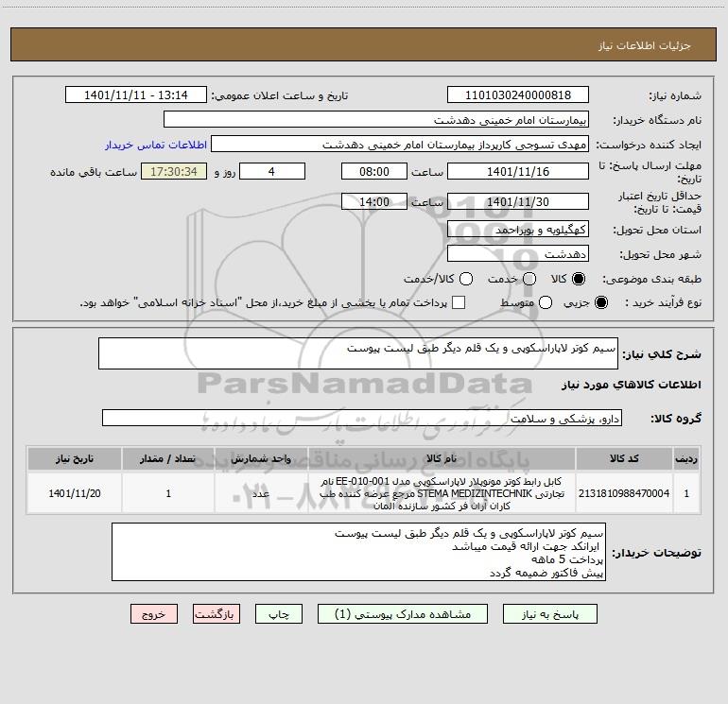Screen dimensions: 728x704
Task: Open the اطلاعات تماس خریدار link
Action: (x=156, y=145)
